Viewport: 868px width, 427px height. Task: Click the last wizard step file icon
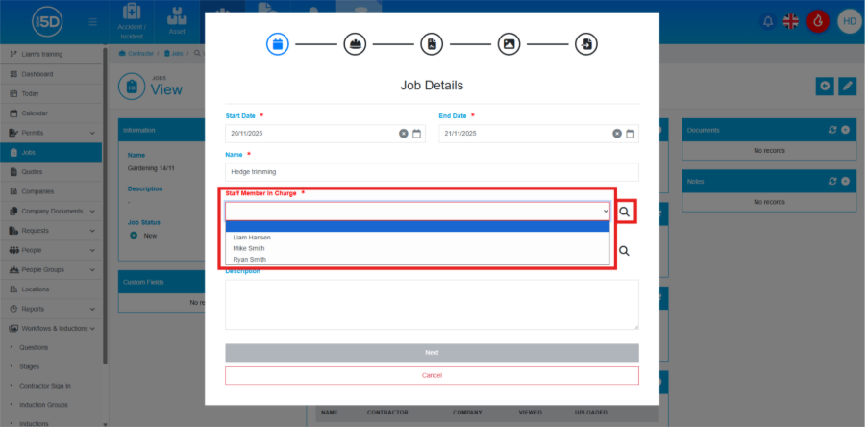(585, 44)
